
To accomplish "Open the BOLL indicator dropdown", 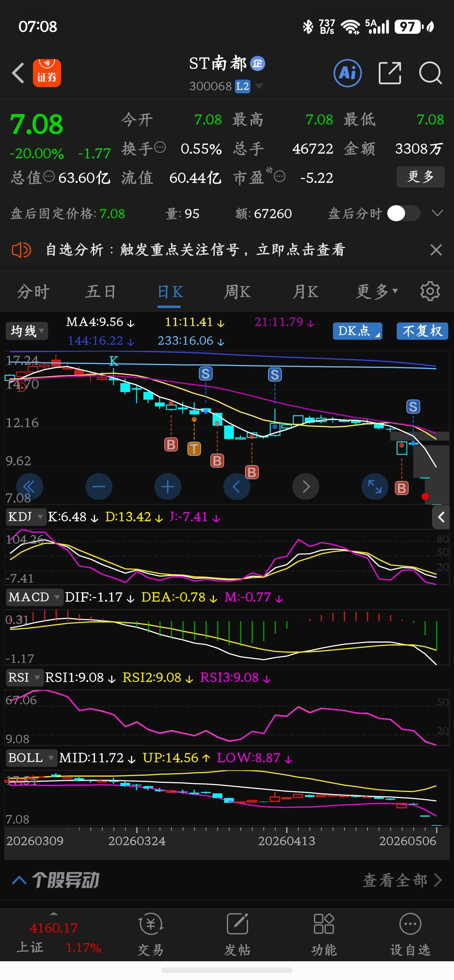I will pos(31,758).
